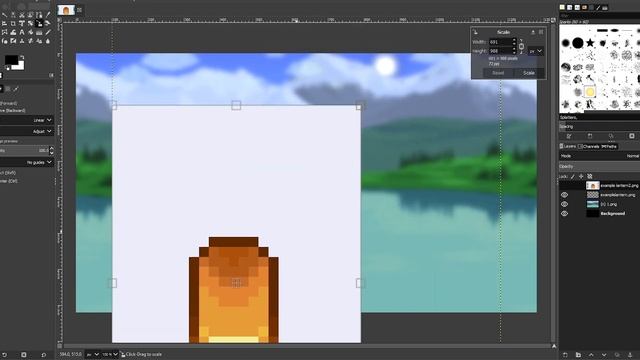
Task: Click tool options opacity stepper arrows
Action: [51, 150]
